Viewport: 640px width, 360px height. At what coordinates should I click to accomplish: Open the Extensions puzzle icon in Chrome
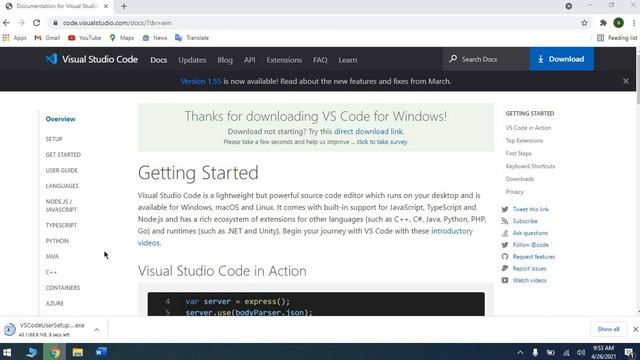coord(603,23)
